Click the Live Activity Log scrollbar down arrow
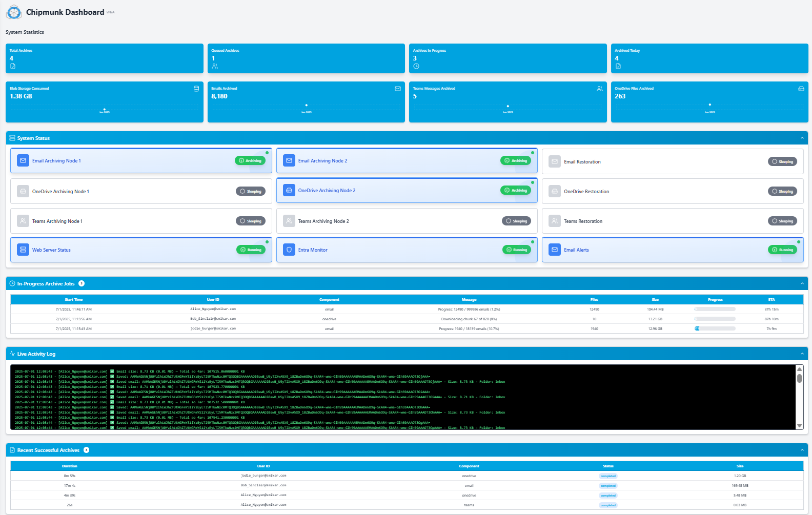The width and height of the screenshot is (812, 515). (799, 425)
